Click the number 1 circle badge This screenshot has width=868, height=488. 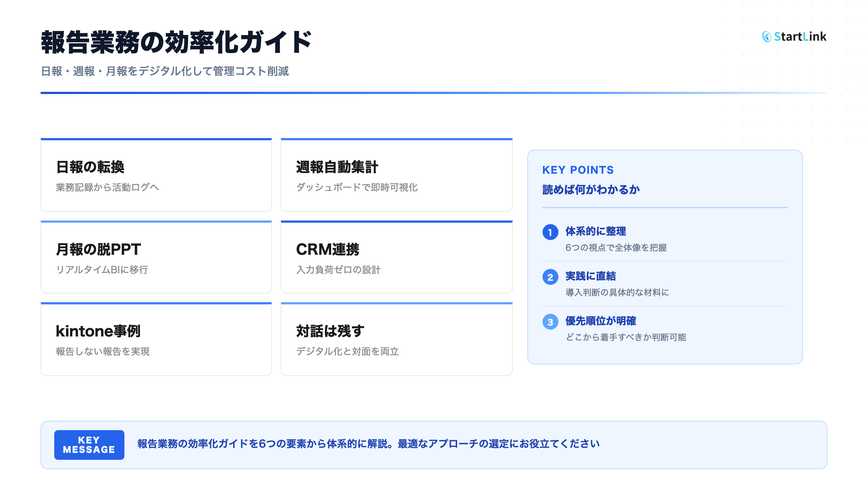550,232
